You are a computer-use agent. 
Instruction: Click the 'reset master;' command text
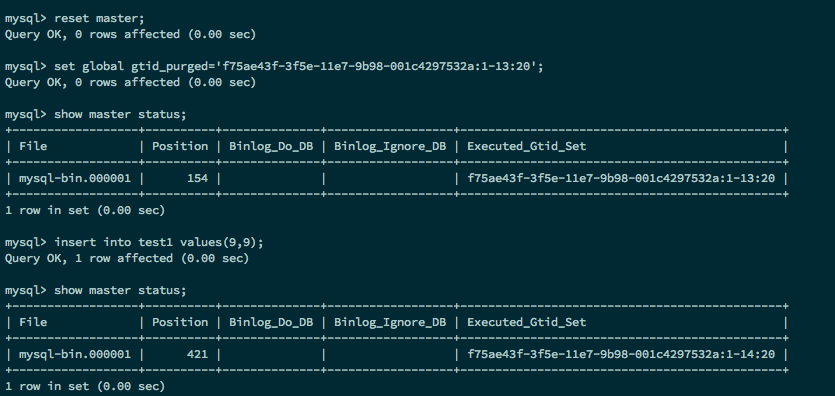click(x=99, y=19)
